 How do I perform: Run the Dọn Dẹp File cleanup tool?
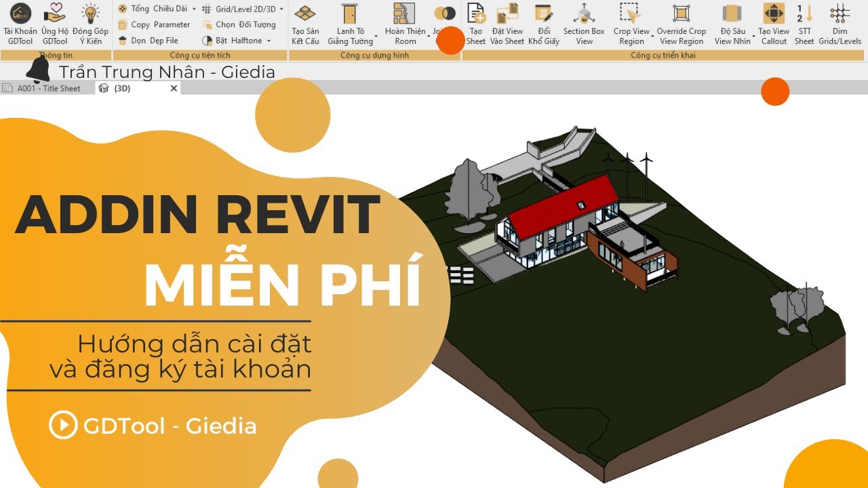pos(149,41)
